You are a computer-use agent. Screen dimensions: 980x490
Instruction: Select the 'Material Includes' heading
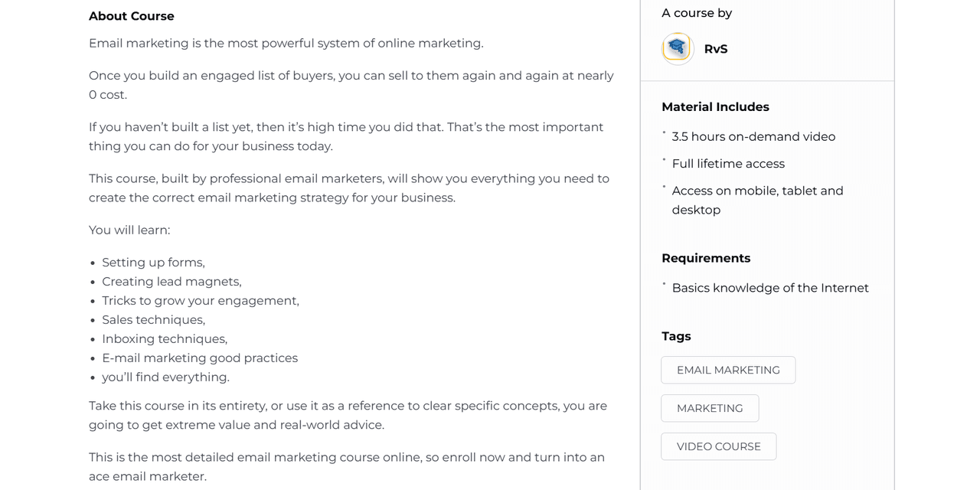click(715, 106)
